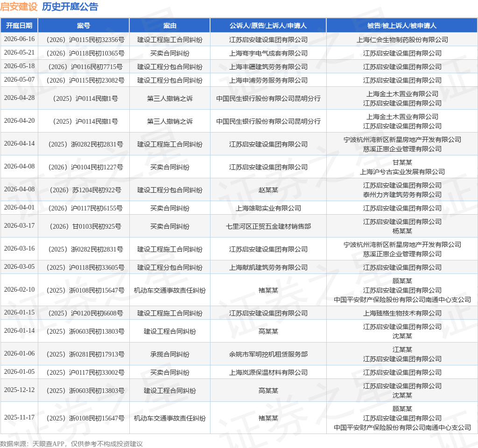This screenshot has width=478, height=448.
Task: Select date cell 2026-03-16
Action: tap(19, 249)
